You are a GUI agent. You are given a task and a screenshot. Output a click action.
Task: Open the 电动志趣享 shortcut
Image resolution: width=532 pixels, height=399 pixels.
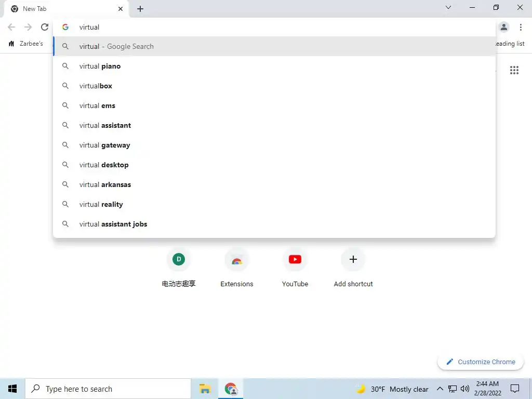pyautogui.click(x=179, y=268)
